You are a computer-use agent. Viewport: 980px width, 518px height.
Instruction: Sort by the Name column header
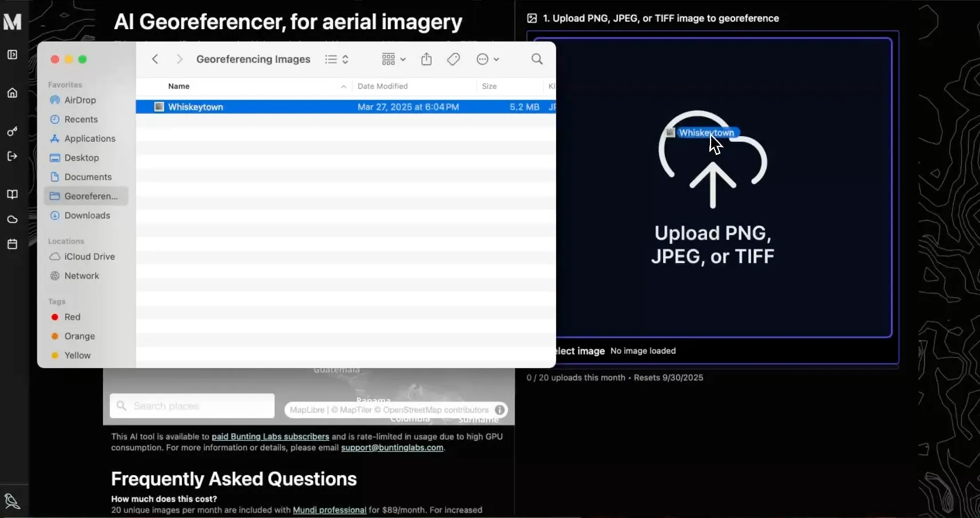click(x=178, y=86)
